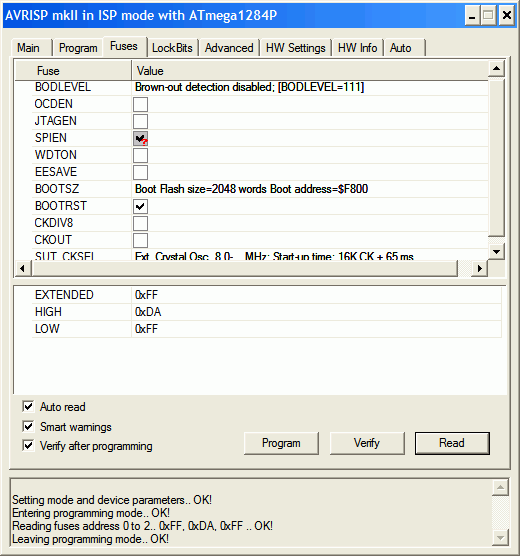
Task: Click fuse list scroll up arrow
Action: (497, 68)
